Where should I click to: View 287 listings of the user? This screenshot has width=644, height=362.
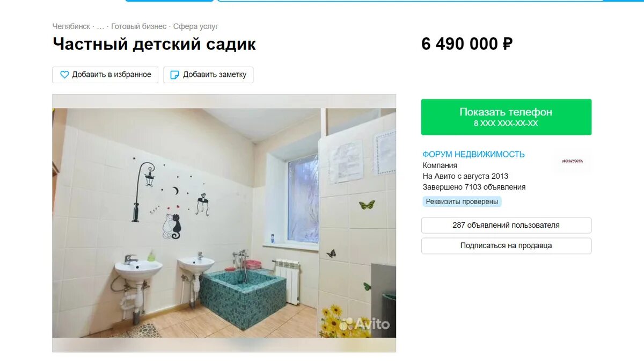pos(506,225)
